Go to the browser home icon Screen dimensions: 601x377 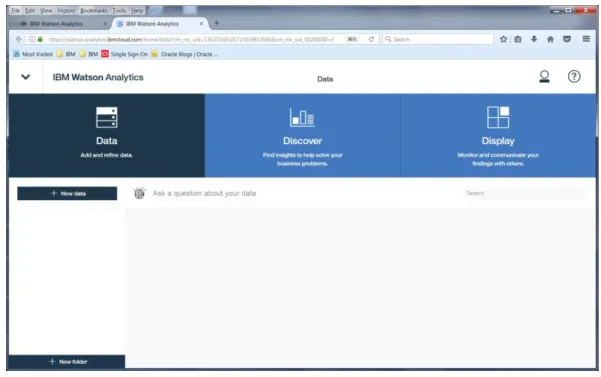tap(550, 39)
